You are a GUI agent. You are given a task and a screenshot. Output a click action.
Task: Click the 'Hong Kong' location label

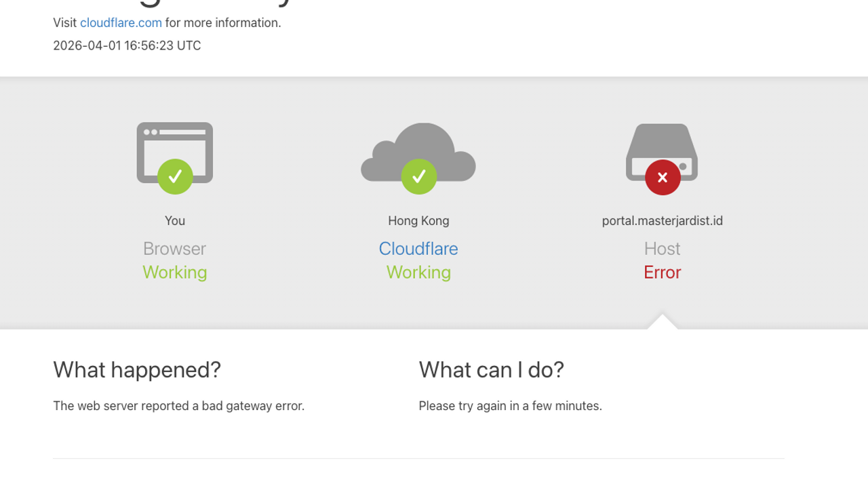[x=418, y=221]
